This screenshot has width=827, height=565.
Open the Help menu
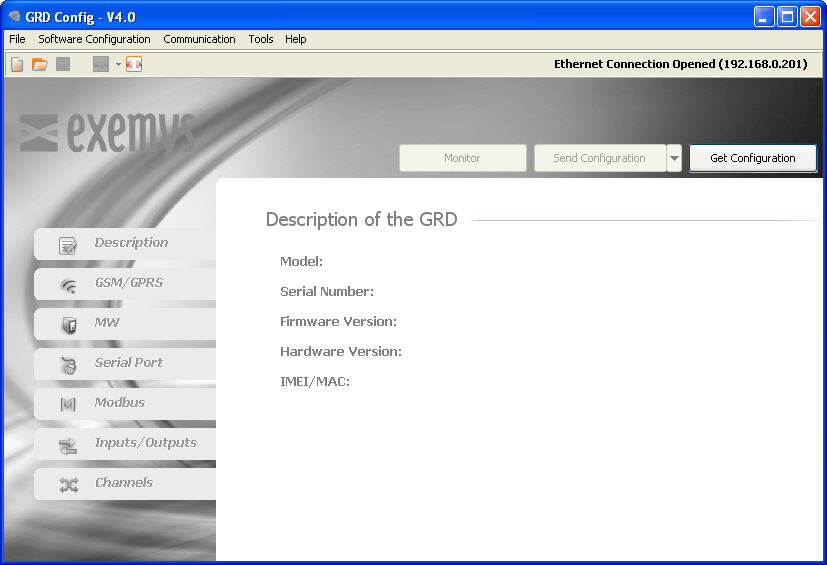tap(296, 39)
